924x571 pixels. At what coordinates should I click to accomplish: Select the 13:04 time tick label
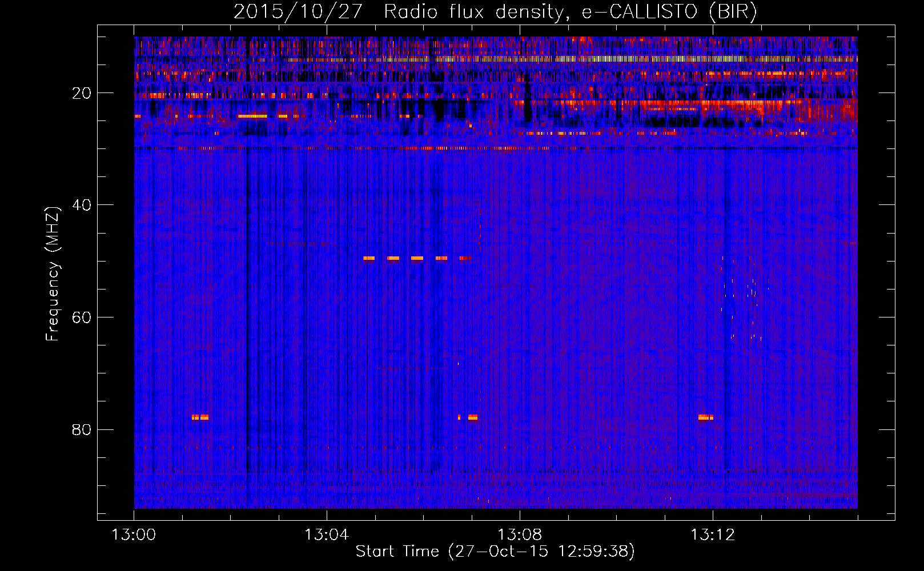tap(327, 535)
